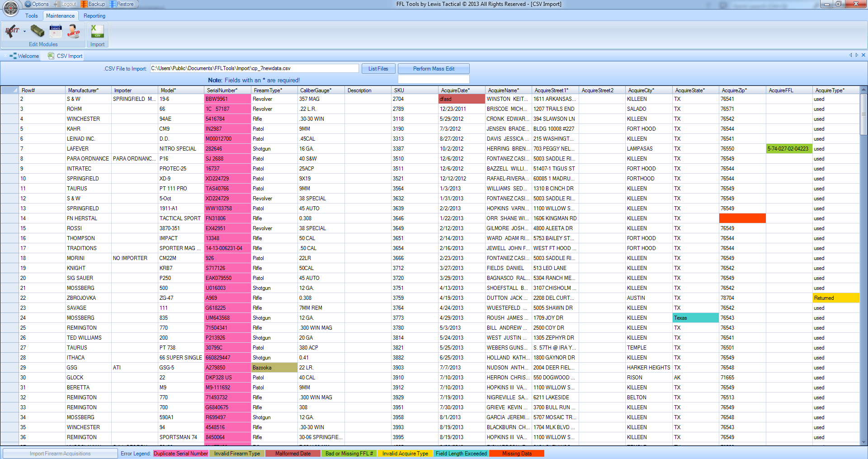The width and height of the screenshot is (868, 459).
Task: Select the AK state cell in row 30
Action: coord(695,378)
